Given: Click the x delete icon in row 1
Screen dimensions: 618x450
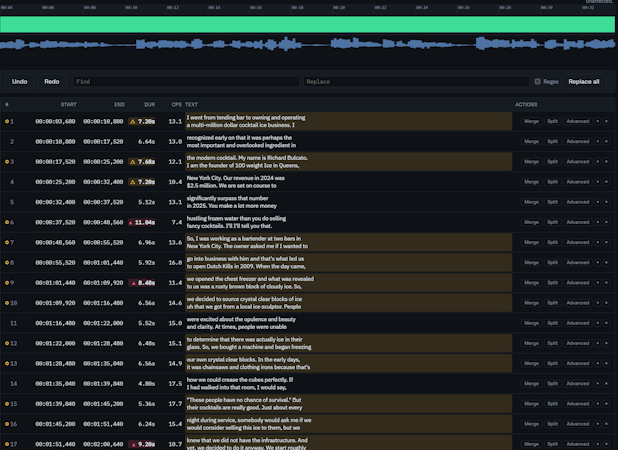Looking at the screenshot, I should (x=607, y=121).
